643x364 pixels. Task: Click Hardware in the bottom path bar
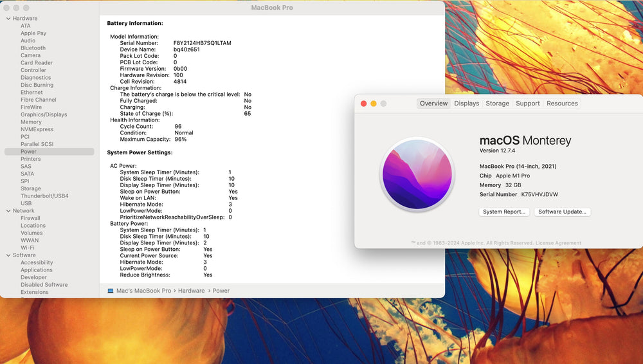[x=191, y=291]
